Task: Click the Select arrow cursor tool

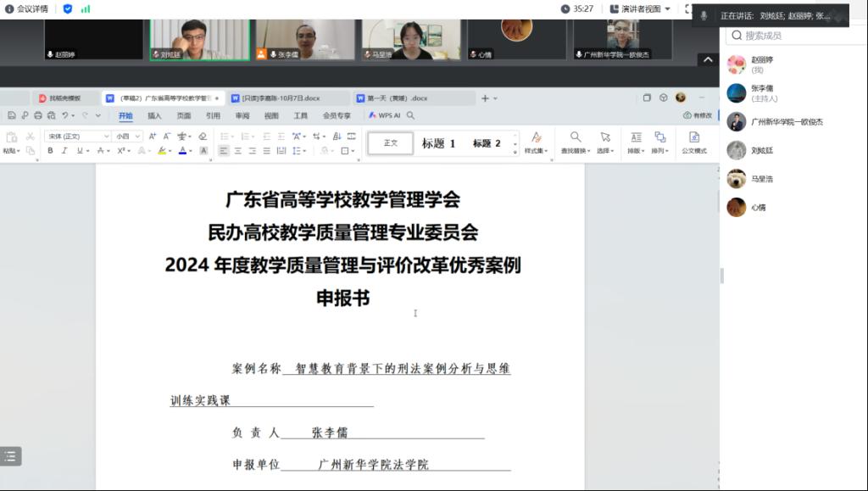Action: point(605,142)
